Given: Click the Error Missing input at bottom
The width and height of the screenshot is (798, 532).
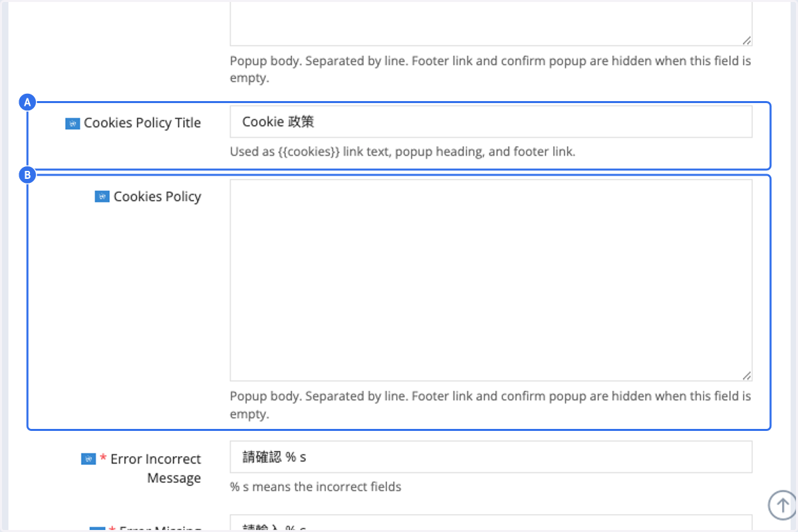Looking at the screenshot, I should click(491, 523).
